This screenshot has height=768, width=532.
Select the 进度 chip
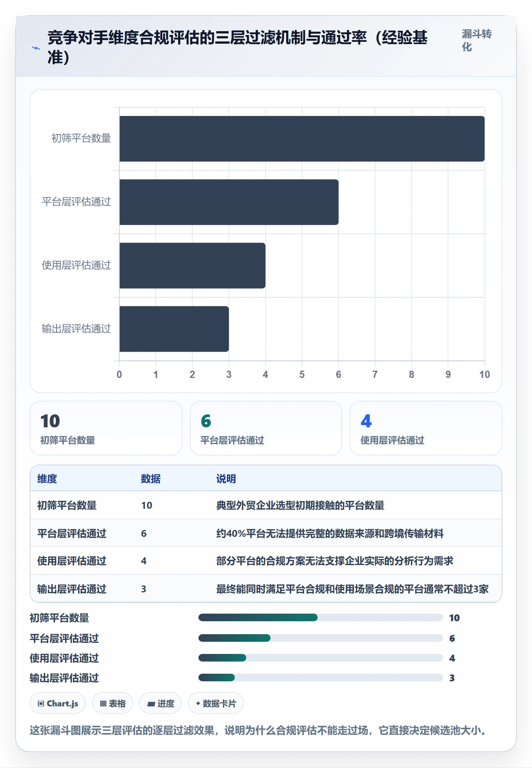tap(160, 703)
